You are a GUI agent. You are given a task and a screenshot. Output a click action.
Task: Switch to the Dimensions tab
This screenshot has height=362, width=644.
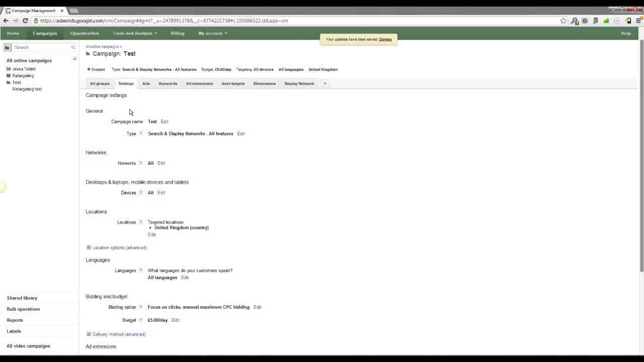pyautogui.click(x=265, y=83)
